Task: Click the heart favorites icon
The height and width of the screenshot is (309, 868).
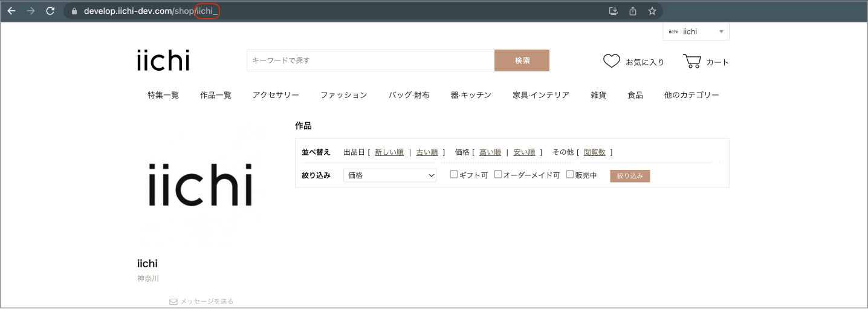Action: click(612, 61)
